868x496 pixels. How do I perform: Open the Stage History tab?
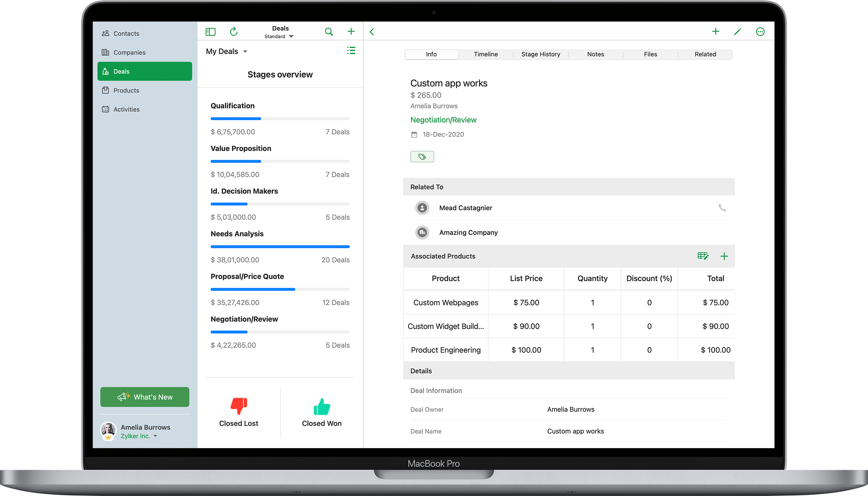541,54
